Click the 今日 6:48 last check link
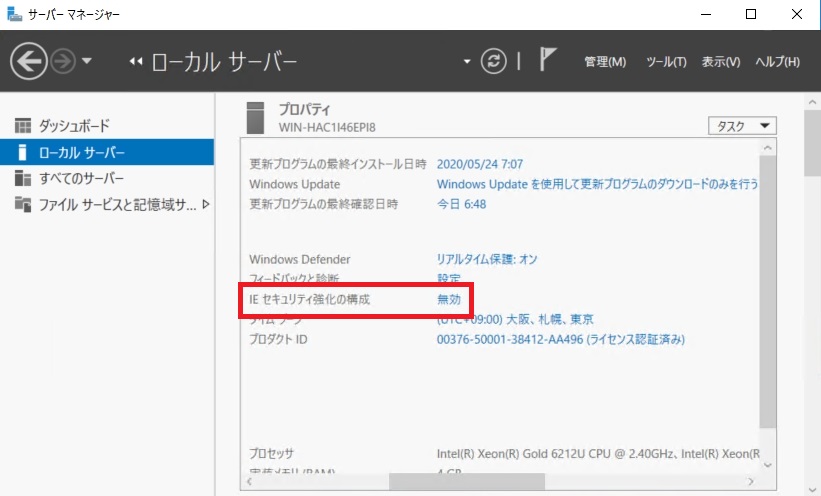Viewport: 821px width, 496px height. click(x=461, y=204)
